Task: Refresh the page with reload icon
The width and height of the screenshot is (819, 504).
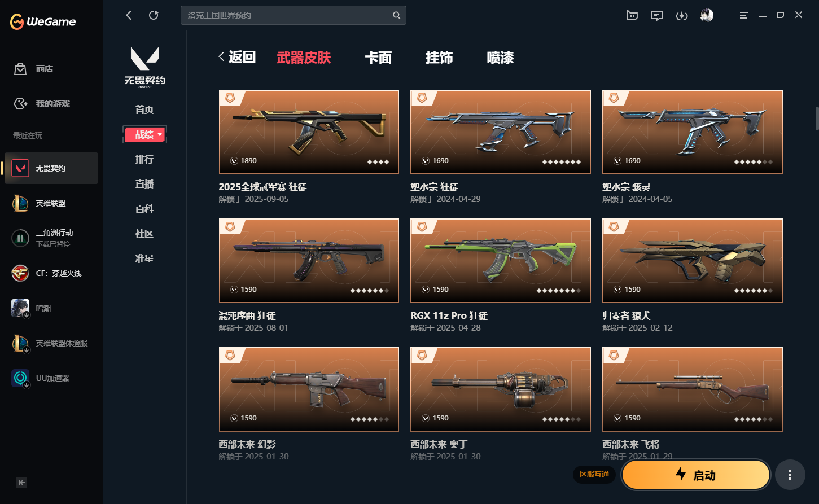Action: (x=154, y=15)
